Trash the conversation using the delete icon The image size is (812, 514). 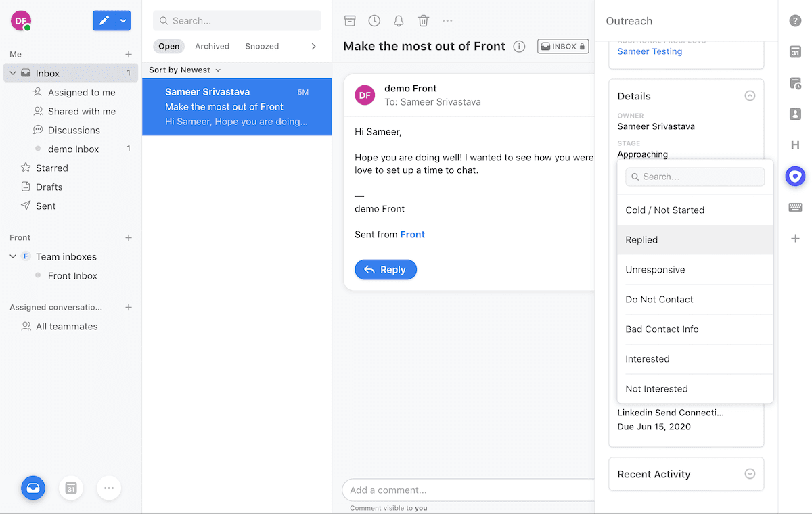point(423,20)
